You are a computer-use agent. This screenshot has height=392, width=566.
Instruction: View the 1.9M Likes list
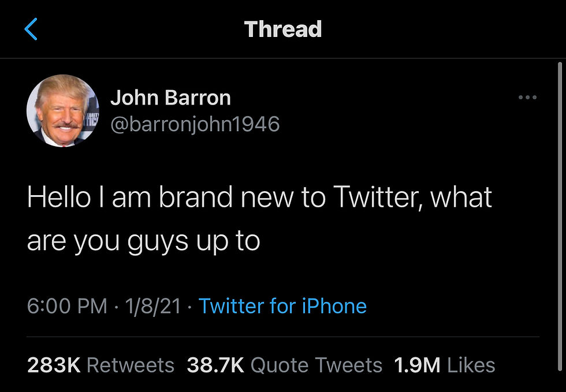point(444,365)
